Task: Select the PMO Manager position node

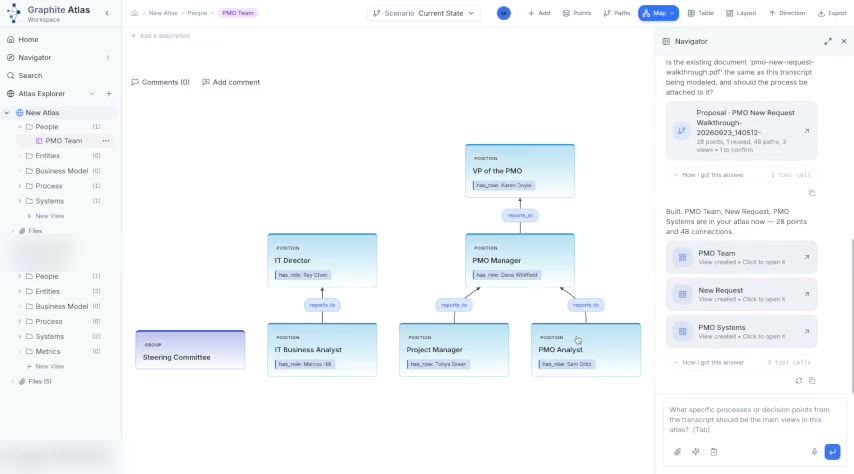Action: click(x=520, y=260)
